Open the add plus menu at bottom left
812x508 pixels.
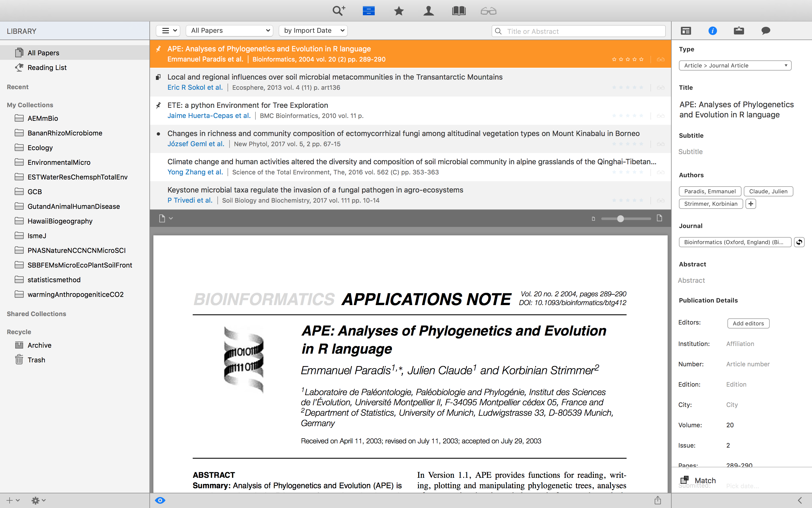click(13, 500)
